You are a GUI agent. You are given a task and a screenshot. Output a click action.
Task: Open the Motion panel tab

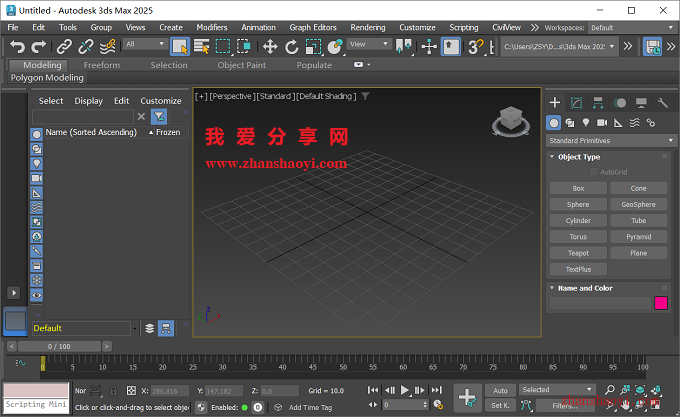point(620,103)
